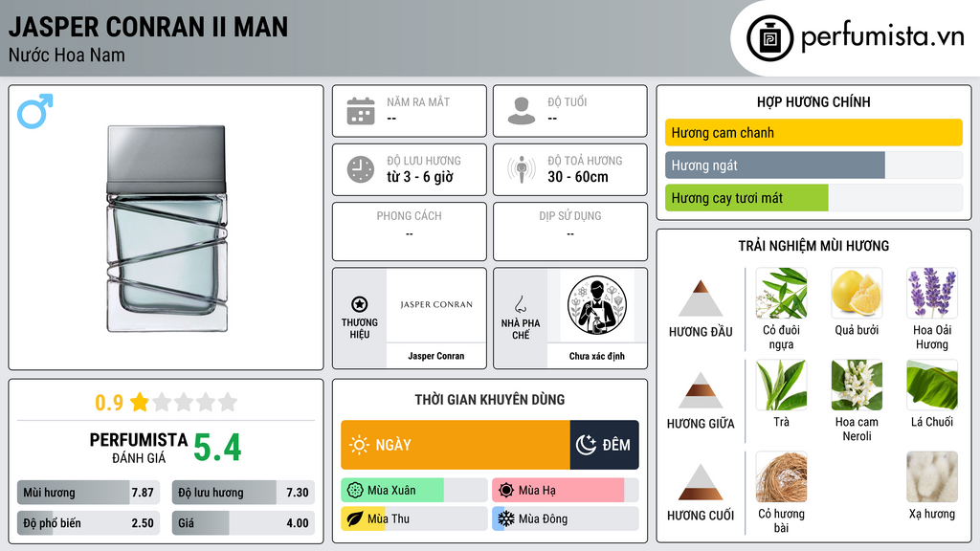The image size is (980, 551).
Task: Click the Mùa Đông snowflake icon
Action: pyautogui.click(x=506, y=518)
